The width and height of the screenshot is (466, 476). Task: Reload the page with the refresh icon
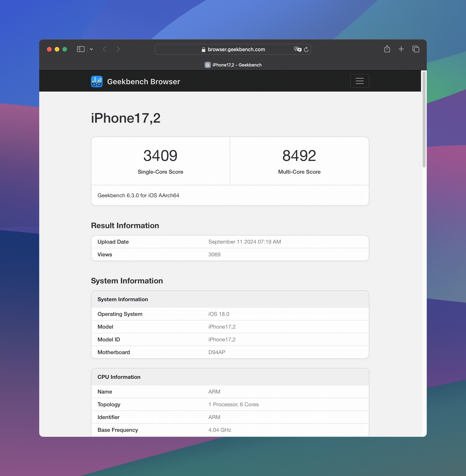[306, 49]
